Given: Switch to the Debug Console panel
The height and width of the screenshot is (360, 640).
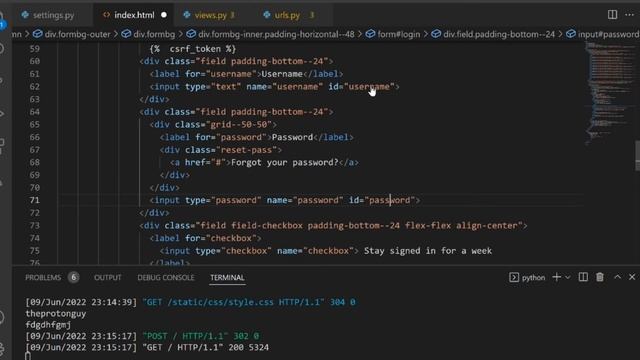Looking at the screenshot, I should point(166,278).
